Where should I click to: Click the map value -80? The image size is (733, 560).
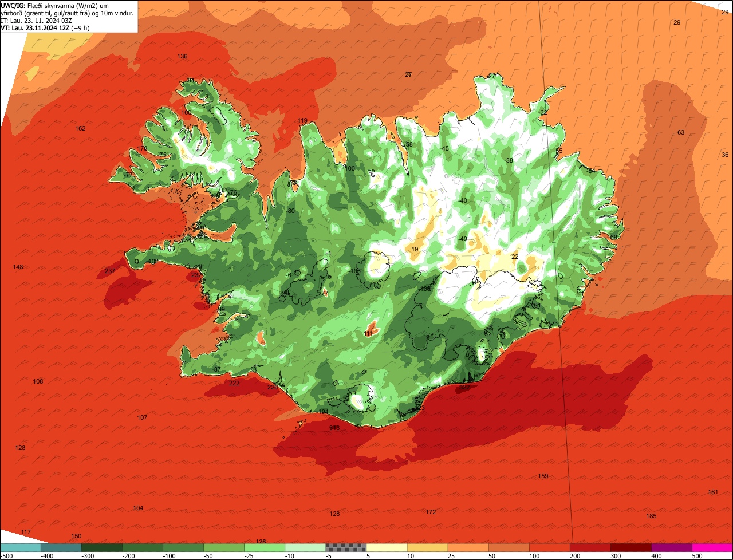[x=290, y=211]
